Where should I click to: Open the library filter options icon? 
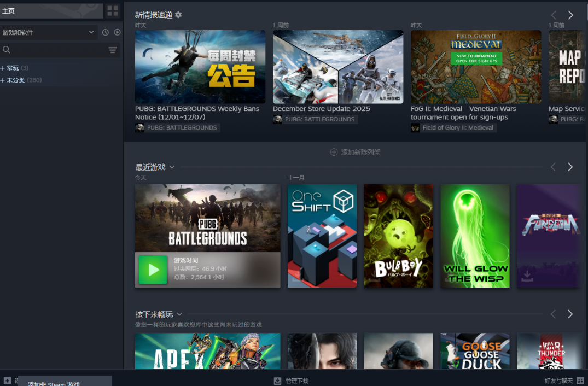coord(113,50)
